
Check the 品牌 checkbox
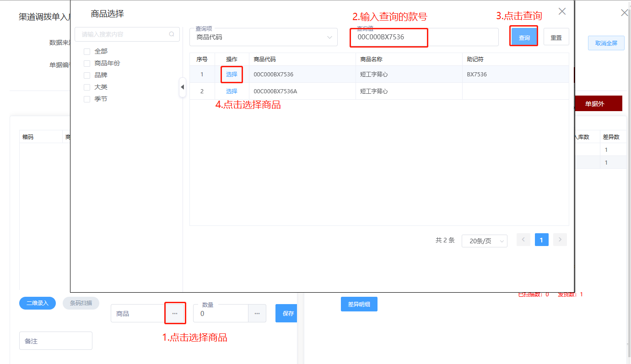tap(87, 75)
